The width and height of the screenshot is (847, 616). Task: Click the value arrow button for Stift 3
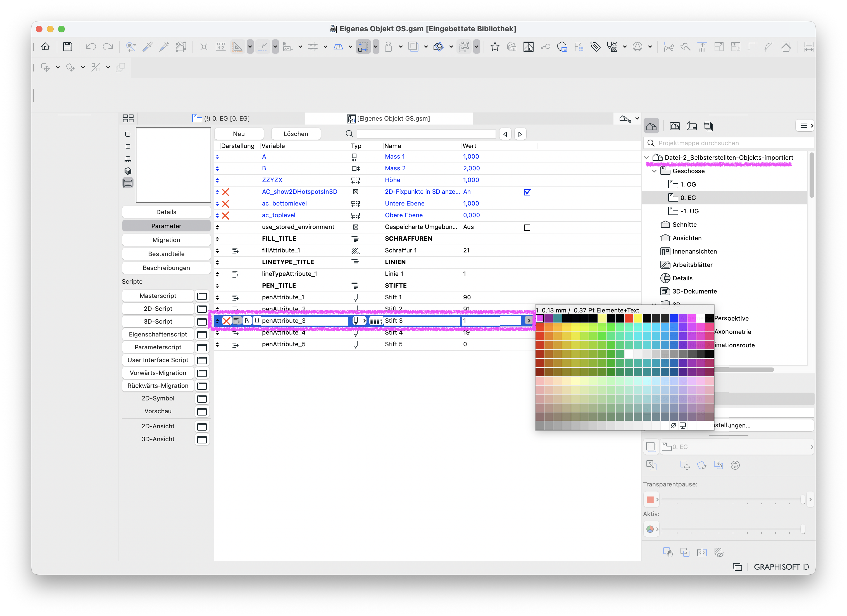point(529,320)
